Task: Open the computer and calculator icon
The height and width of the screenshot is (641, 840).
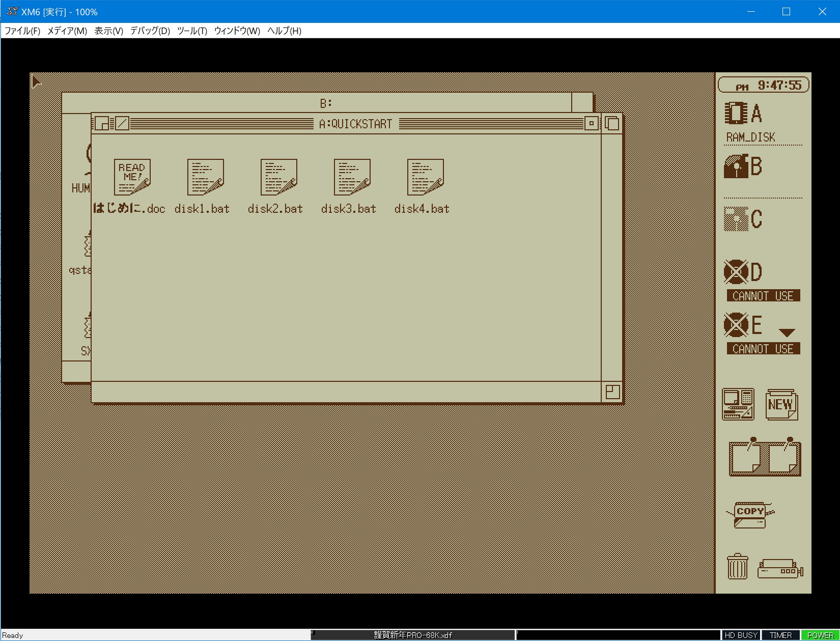Action: [738, 405]
